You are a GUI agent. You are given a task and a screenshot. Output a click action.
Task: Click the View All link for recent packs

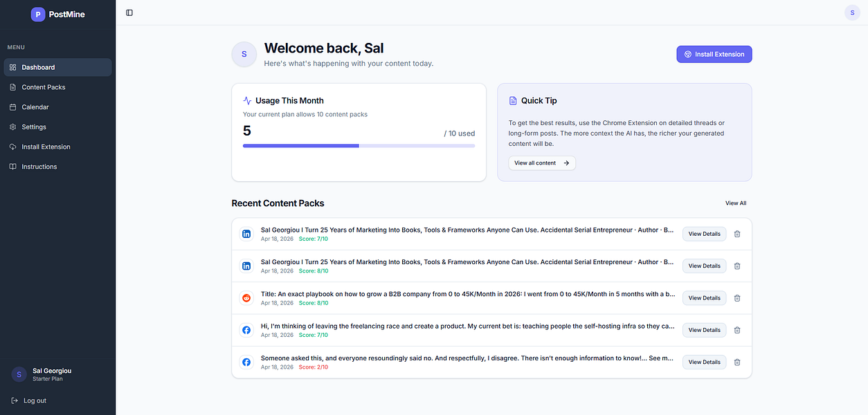tap(736, 203)
